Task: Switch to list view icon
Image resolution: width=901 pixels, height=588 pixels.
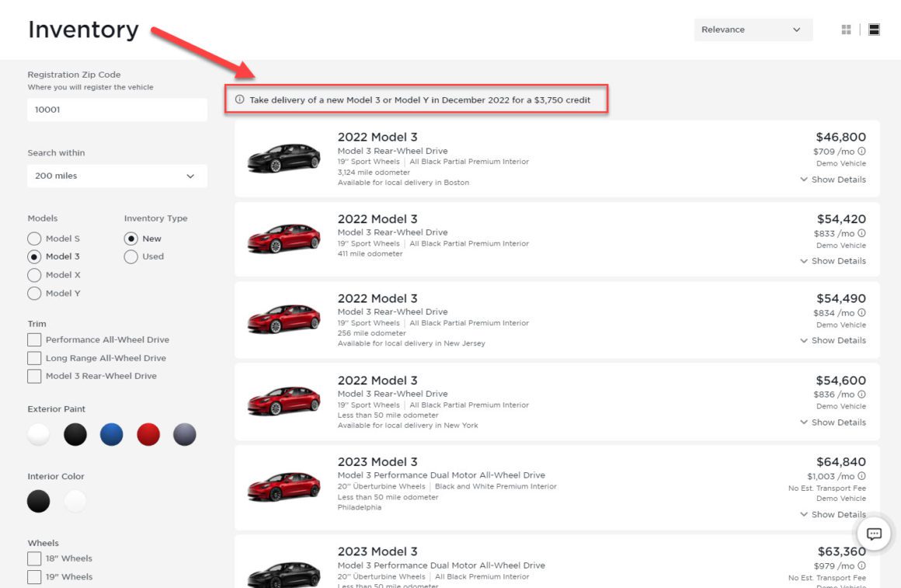Action: [x=874, y=30]
